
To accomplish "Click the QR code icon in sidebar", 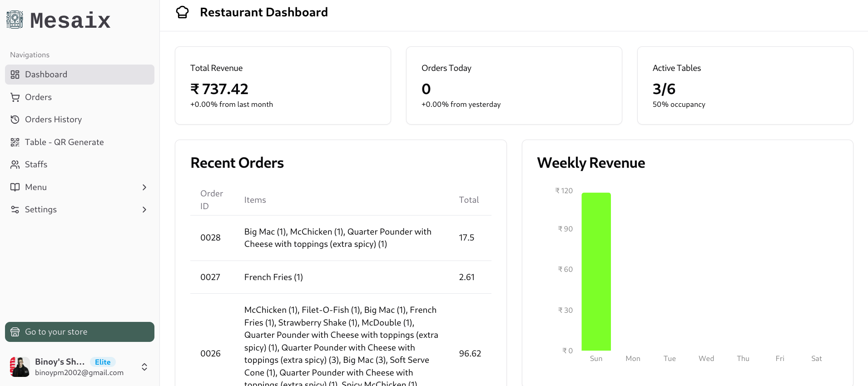I will click(15, 142).
